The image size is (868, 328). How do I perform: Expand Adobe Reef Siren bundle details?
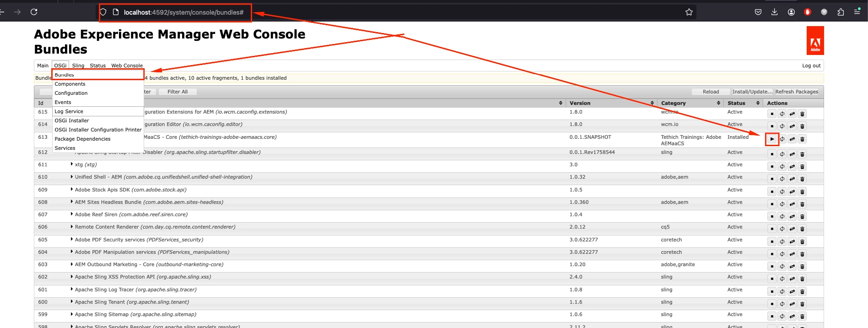[72, 214]
